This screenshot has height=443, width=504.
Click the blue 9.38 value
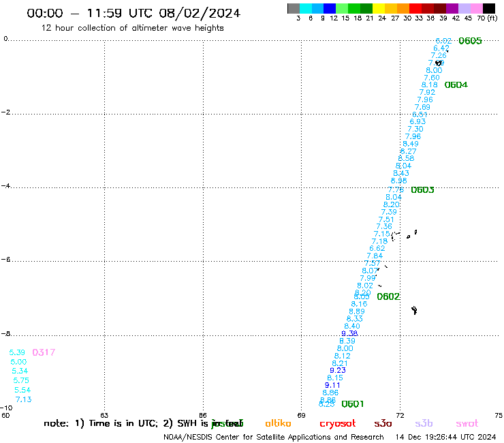[349, 334]
